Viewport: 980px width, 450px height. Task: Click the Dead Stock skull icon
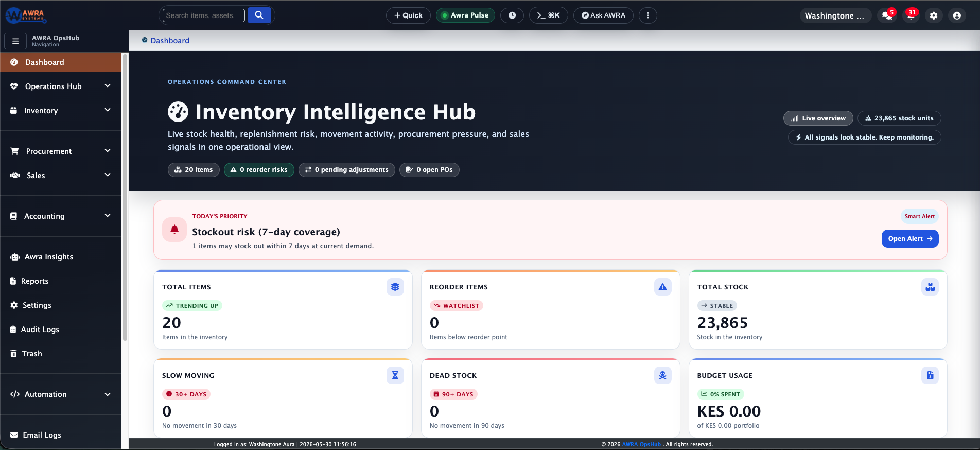[x=662, y=375]
